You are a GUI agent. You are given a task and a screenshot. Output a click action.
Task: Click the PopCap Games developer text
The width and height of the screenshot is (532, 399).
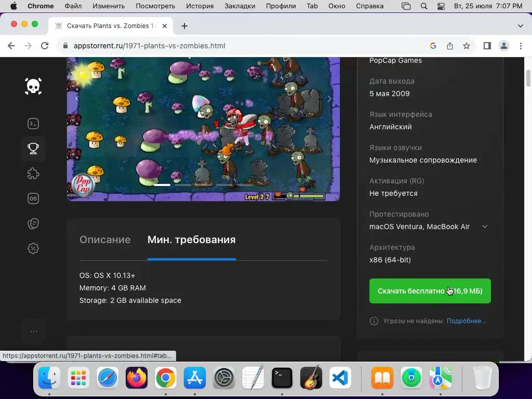point(395,60)
